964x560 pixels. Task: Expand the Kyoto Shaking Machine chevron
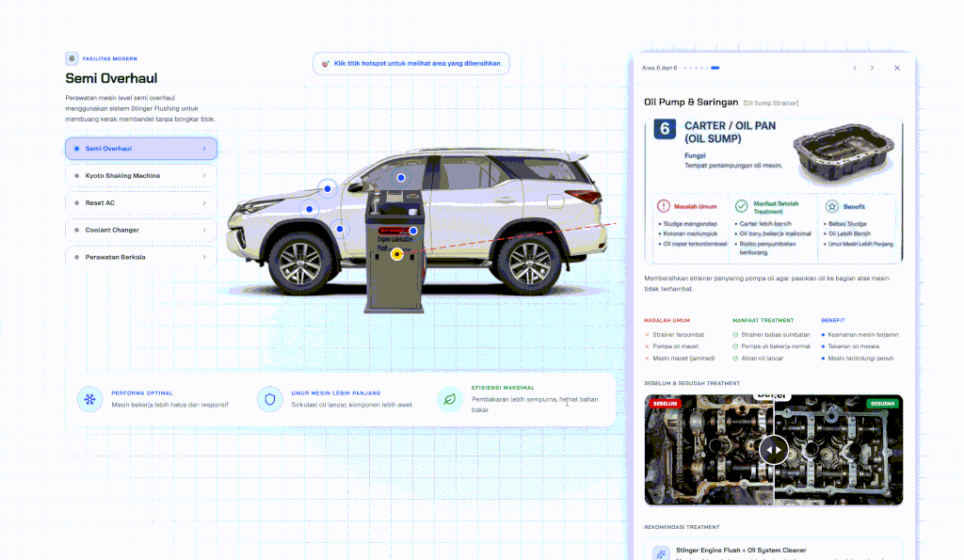point(204,176)
